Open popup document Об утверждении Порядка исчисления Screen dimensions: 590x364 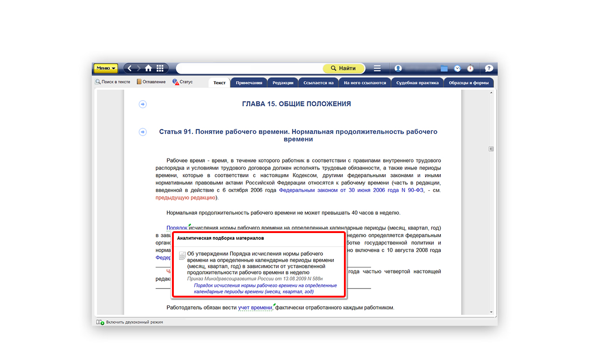pyautogui.click(x=260, y=263)
